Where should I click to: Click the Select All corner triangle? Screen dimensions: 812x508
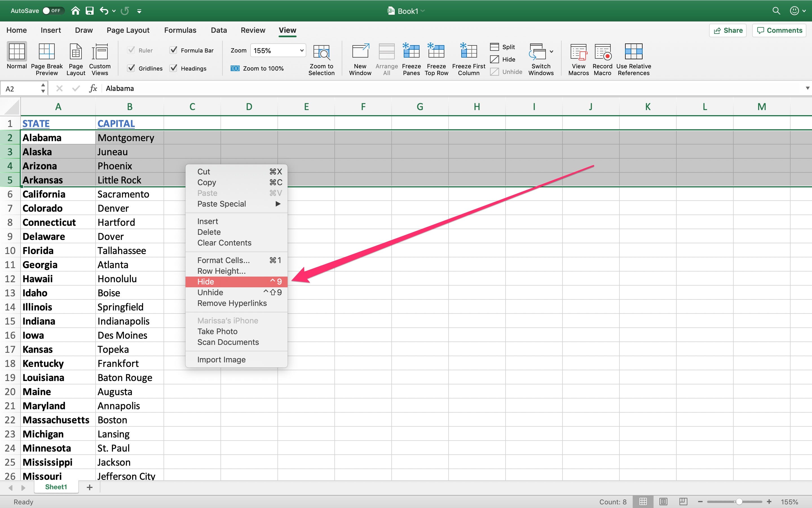[x=11, y=108]
